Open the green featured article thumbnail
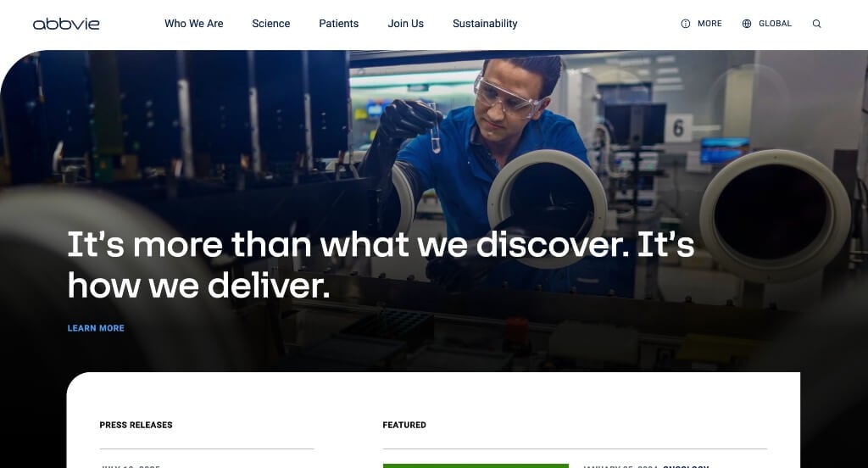 click(x=476, y=465)
